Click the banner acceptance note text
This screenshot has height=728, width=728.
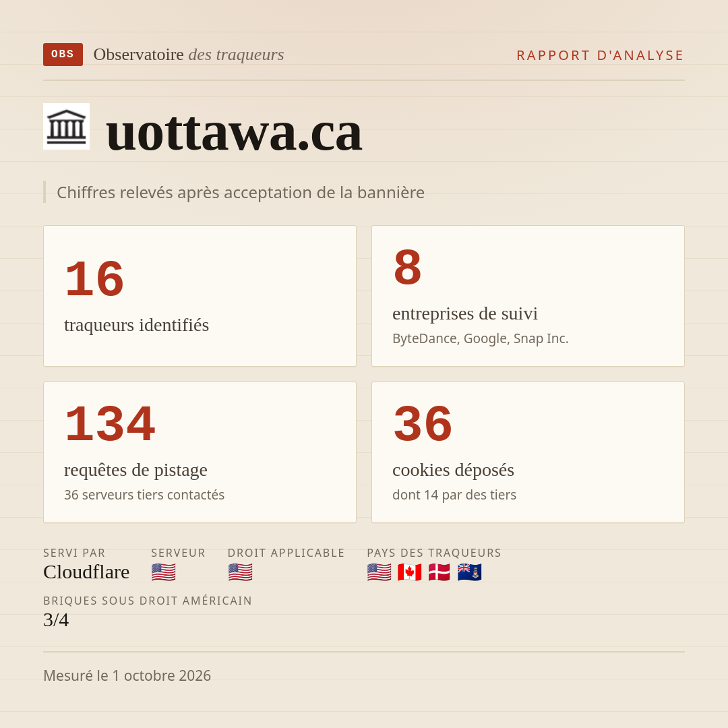coord(241,192)
